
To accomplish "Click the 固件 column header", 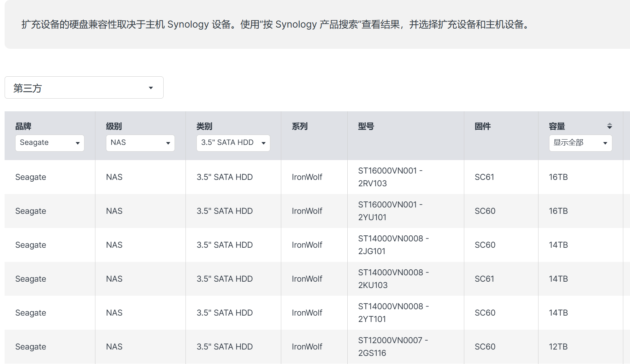I will point(483,126).
